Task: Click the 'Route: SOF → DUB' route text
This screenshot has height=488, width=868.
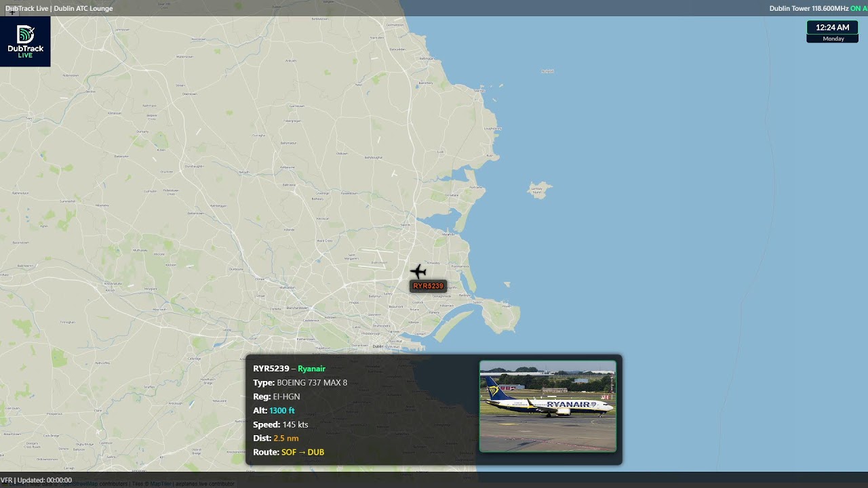Action: coord(288,452)
